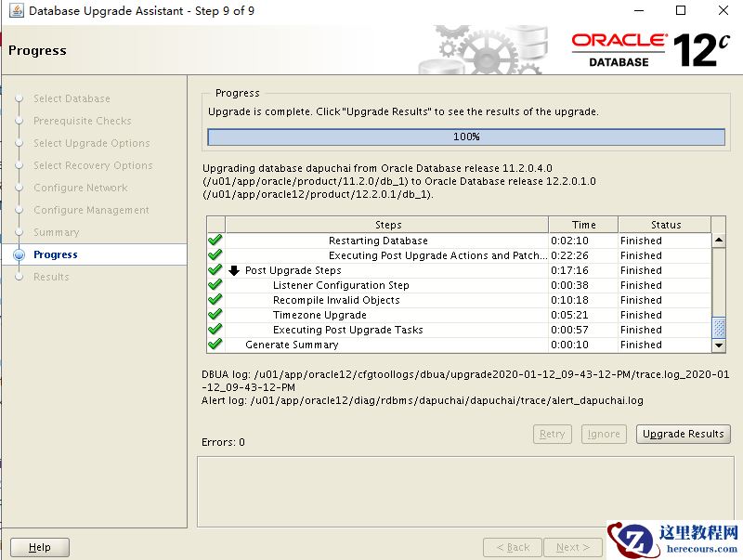Click the Restarting Database row text
This screenshot has height=560, width=743.
click(x=378, y=241)
